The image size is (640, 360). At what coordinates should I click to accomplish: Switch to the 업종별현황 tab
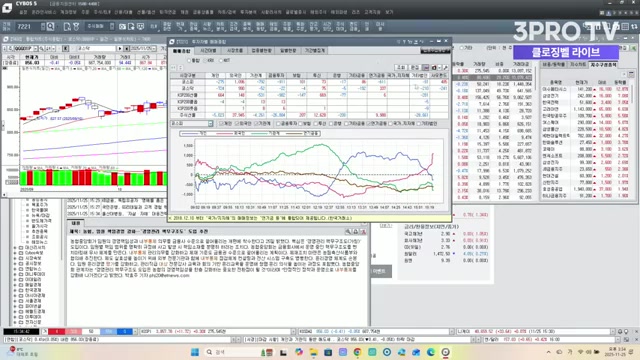coord(261,51)
